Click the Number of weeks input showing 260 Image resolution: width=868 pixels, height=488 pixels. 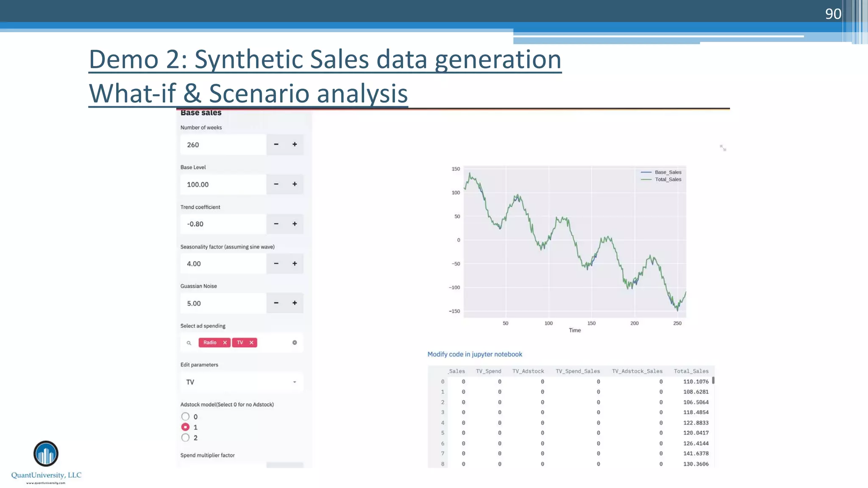(x=223, y=144)
